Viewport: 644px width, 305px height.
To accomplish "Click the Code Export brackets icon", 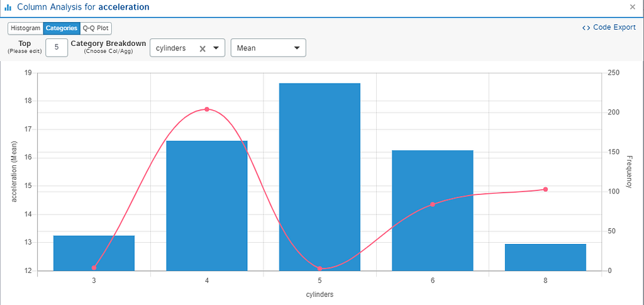I will (x=586, y=28).
